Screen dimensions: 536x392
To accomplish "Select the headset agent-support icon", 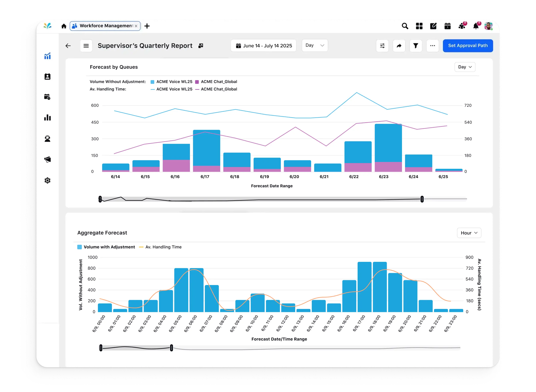I will tap(47, 139).
